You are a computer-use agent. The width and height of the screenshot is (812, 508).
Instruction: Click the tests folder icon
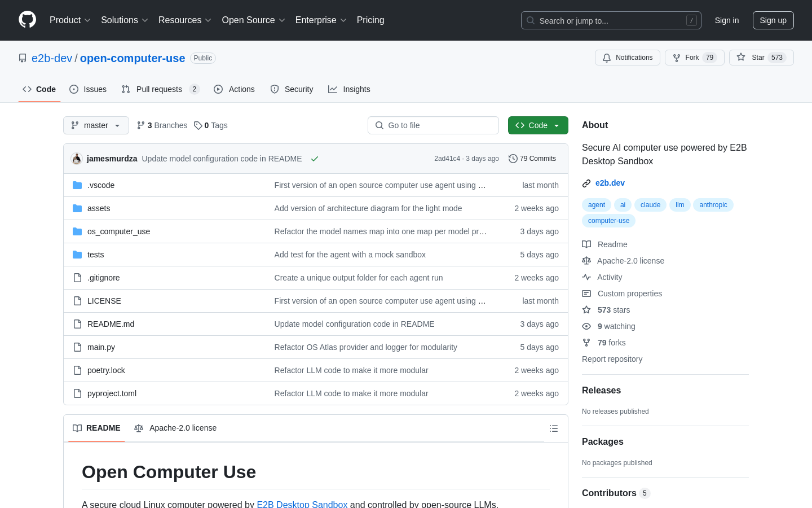click(x=77, y=255)
